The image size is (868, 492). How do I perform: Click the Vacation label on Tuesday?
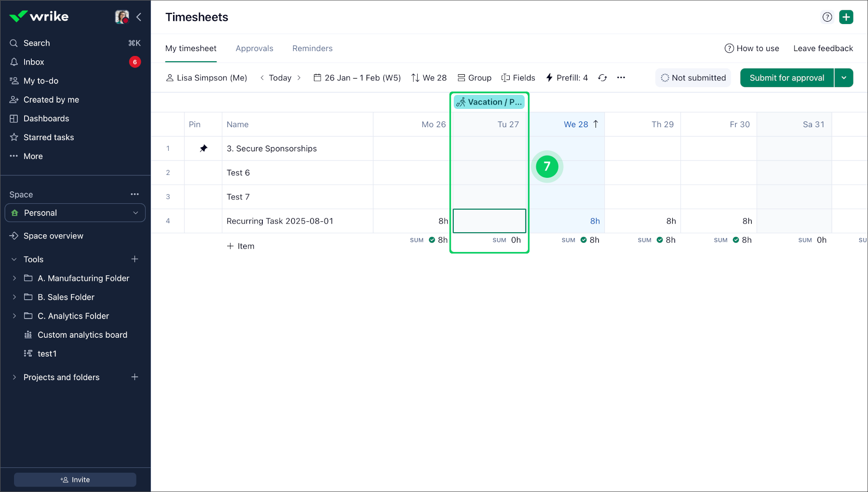pyautogui.click(x=489, y=102)
